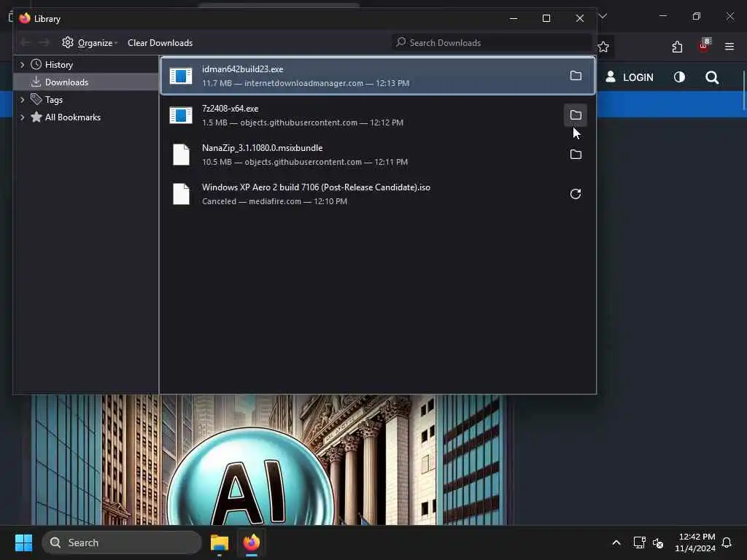Image resolution: width=747 pixels, height=560 pixels.
Task: Click the idman642build23.exe file type icon
Action: point(181,76)
